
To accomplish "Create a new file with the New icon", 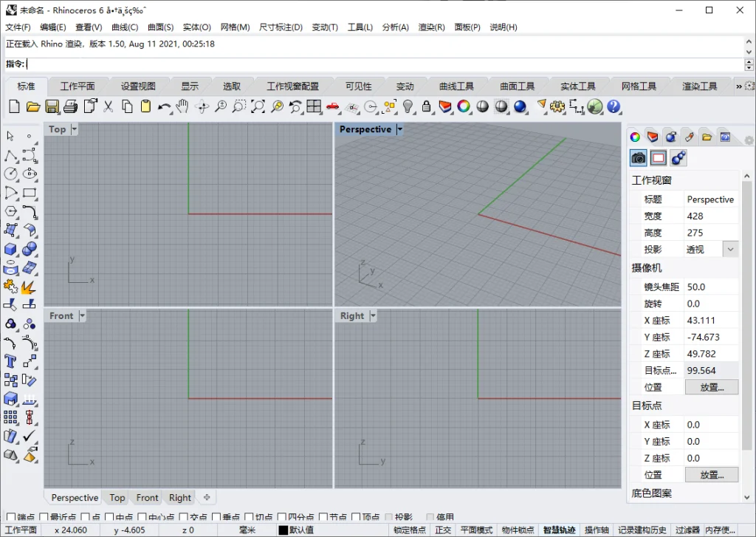I will (x=14, y=106).
